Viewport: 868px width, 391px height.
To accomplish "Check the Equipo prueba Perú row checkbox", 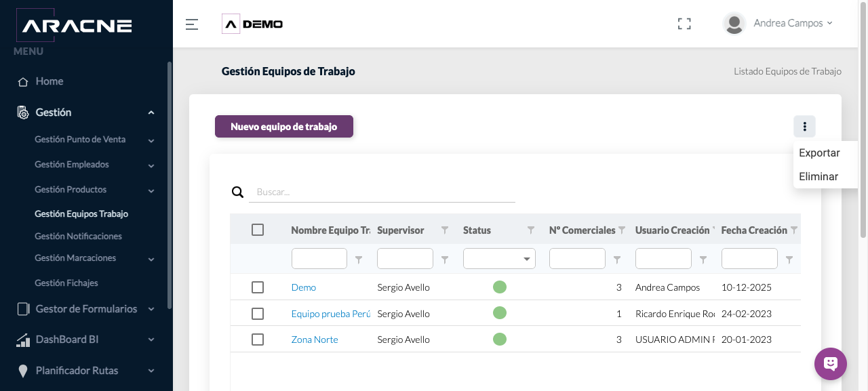I will click(258, 314).
